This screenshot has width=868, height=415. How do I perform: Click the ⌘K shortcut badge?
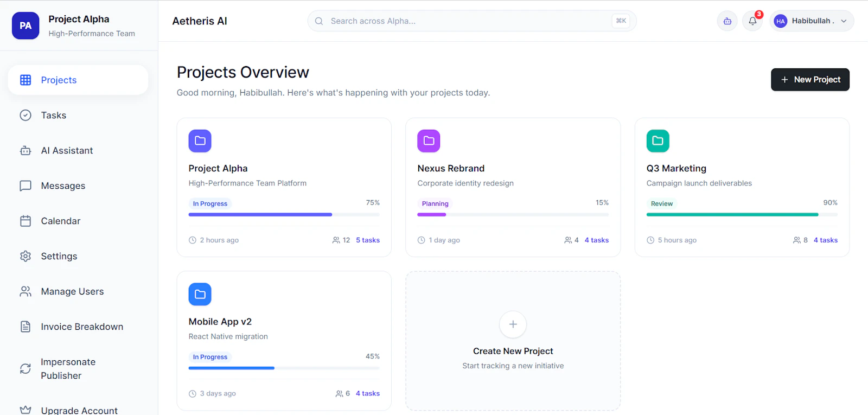click(x=621, y=21)
